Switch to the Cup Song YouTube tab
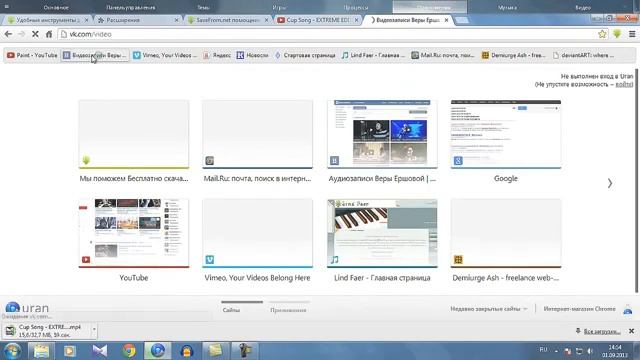This screenshot has width=640, height=360. point(318,20)
